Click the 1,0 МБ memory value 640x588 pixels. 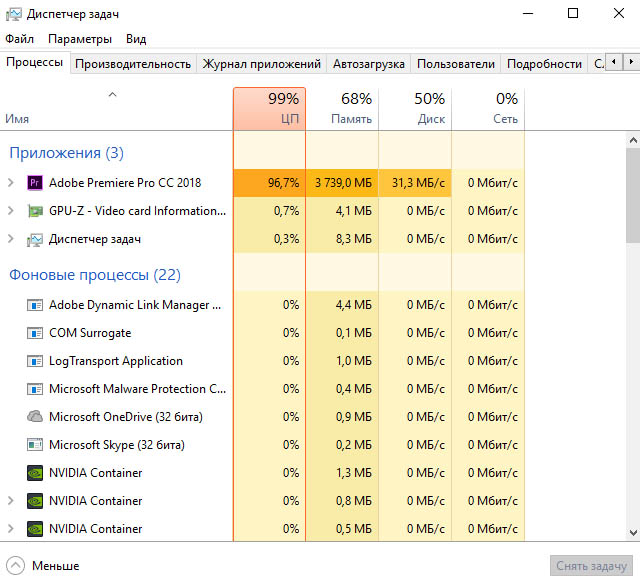tap(353, 361)
